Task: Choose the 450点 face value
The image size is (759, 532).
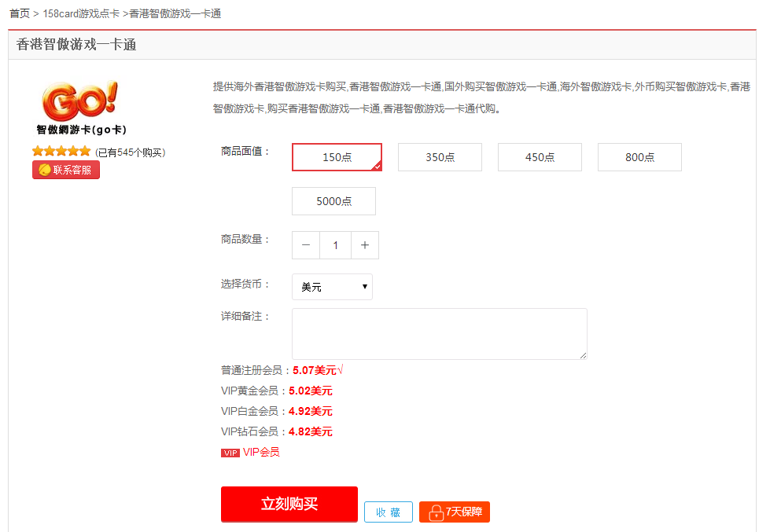Action: point(540,157)
